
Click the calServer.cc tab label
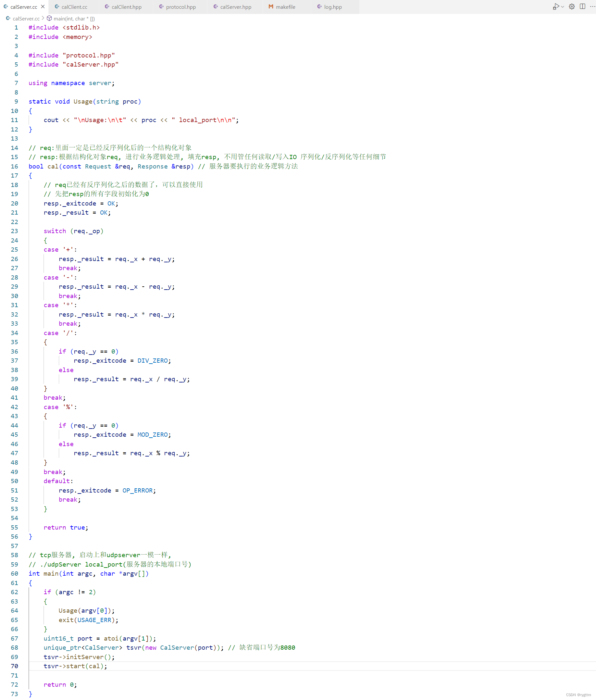[x=24, y=7]
